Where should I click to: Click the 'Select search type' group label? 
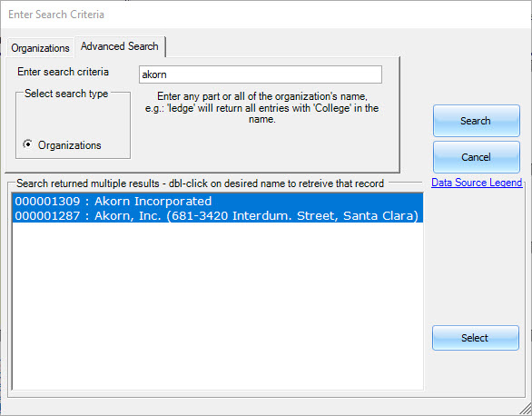click(x=66, y=94)
